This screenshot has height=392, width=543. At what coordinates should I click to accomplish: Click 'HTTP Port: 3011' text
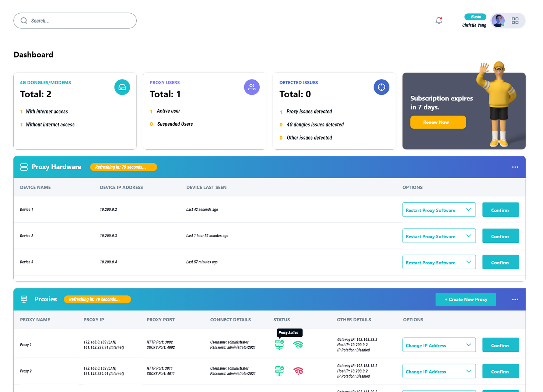tap(160, 368)
